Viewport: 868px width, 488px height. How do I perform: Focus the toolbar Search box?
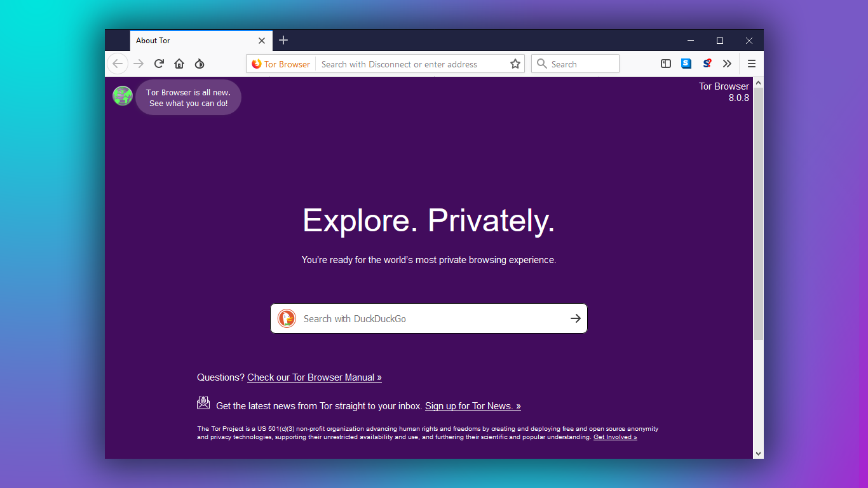575,64
